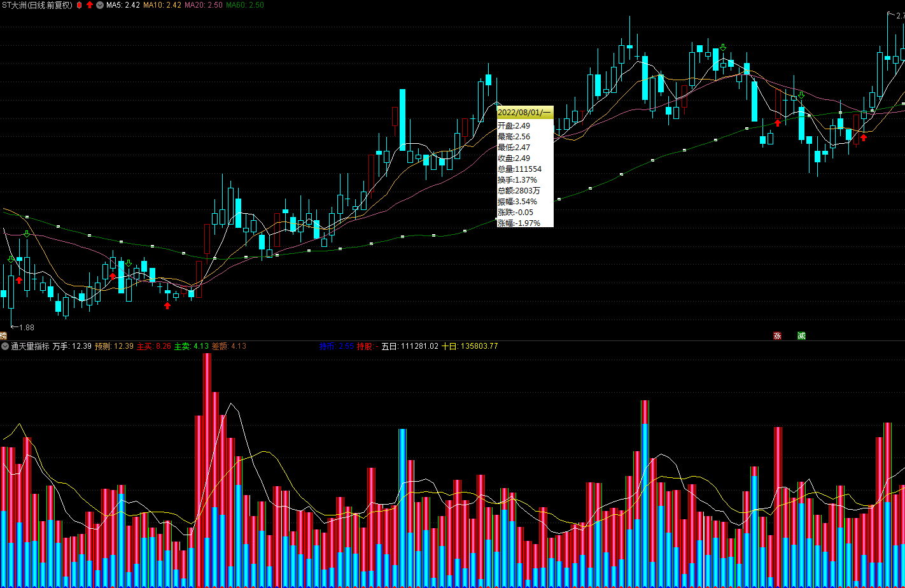Click the 主买: 8.26 value
Viewport: 905px width, 588px height.
point(154,346)
